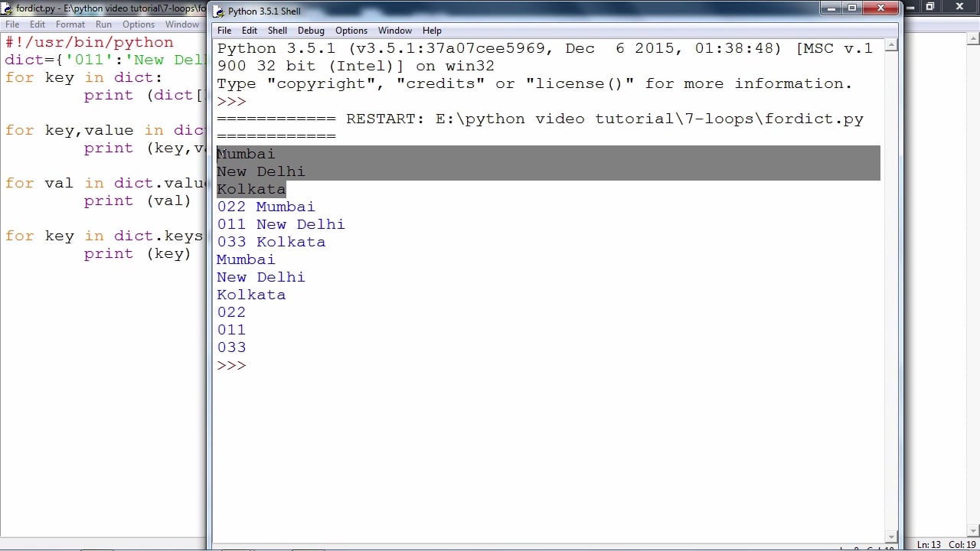Open Window menu in Python Shell
The width and height of the screenshot is (980, 551).
pyautogui.click(x=395, y=31)
